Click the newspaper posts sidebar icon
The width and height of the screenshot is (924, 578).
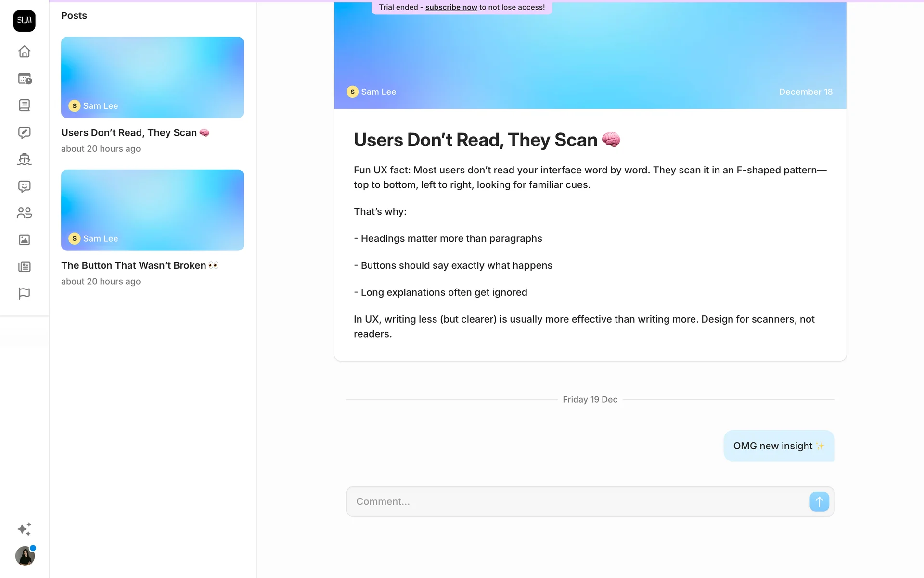coord(24,267)
